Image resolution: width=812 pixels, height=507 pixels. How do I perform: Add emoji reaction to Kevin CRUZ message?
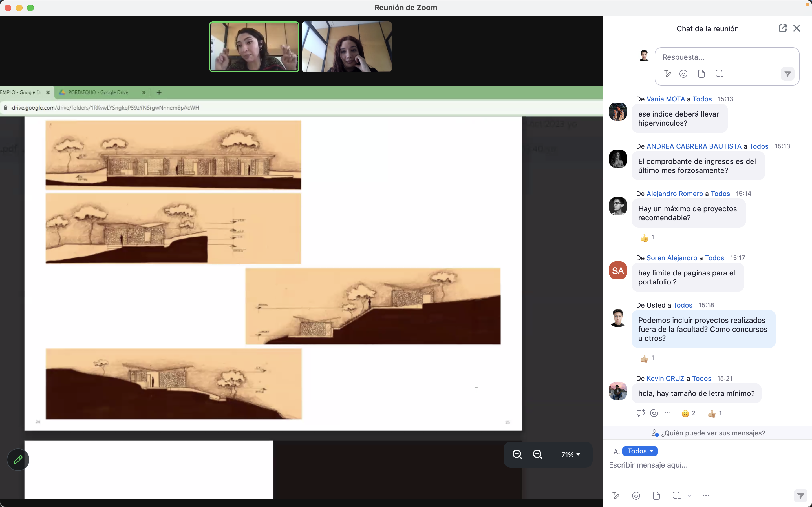654,413
